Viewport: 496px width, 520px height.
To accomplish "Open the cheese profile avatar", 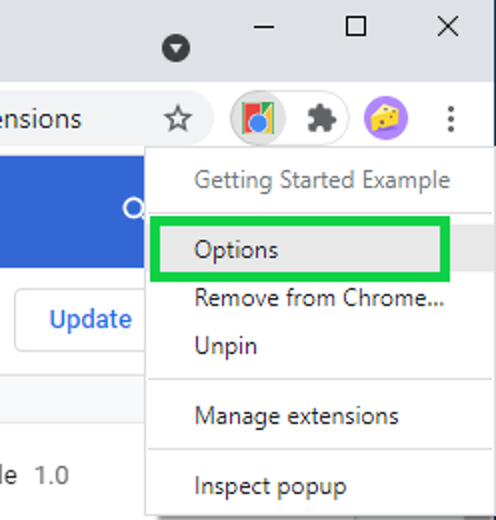I will [x=386, y=118].
